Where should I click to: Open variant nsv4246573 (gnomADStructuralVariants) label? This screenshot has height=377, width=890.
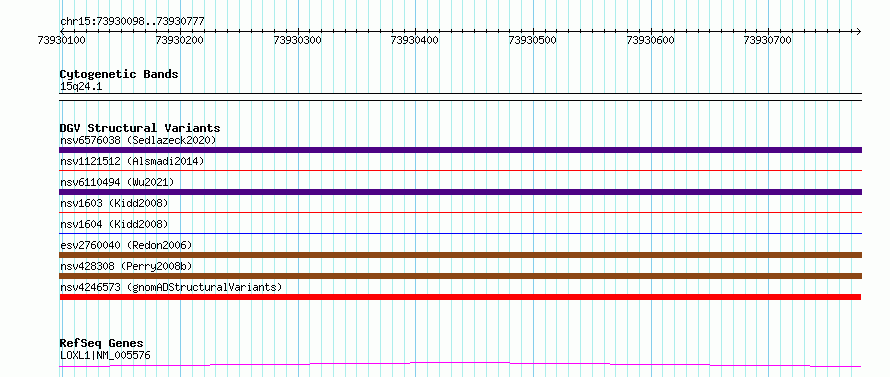(171, 287)
